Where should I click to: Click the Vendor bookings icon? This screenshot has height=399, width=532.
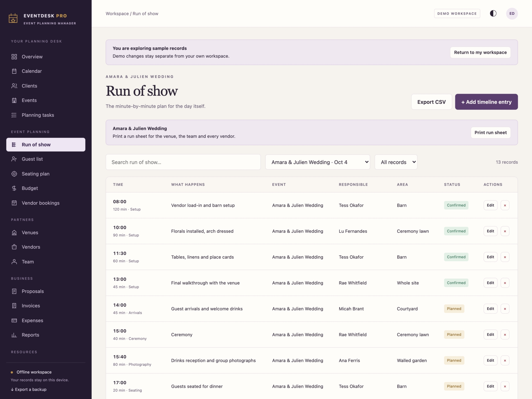pyautogui.click(x=14, y=203)
